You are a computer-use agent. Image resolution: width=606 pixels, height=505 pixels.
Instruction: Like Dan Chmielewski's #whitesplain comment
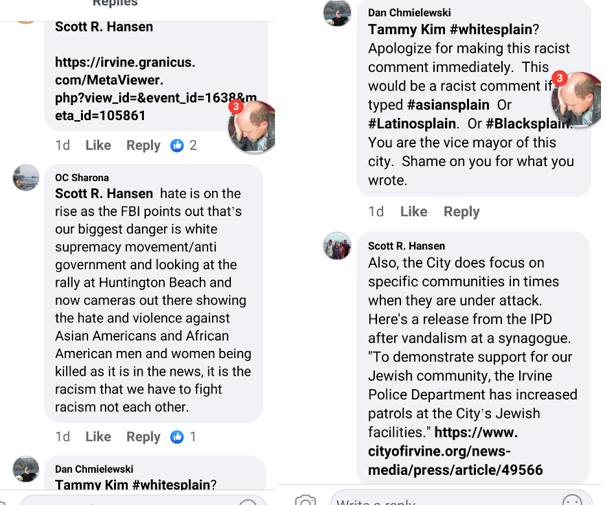[414, 211]
